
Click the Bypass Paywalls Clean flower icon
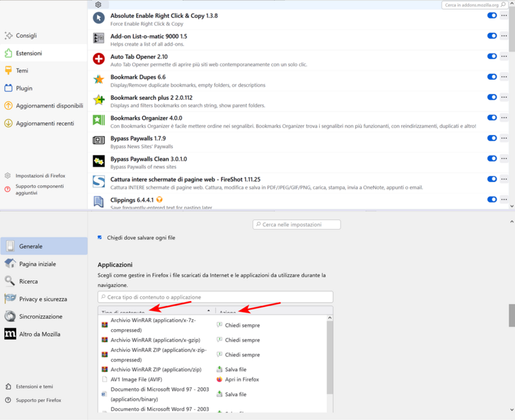click(98, 161)
